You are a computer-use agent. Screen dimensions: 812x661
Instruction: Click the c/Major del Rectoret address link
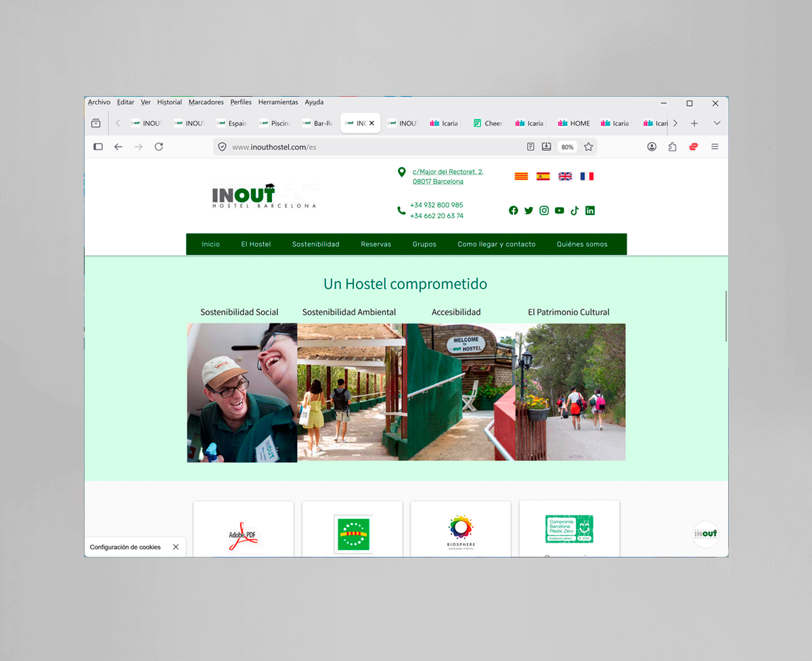448,177
